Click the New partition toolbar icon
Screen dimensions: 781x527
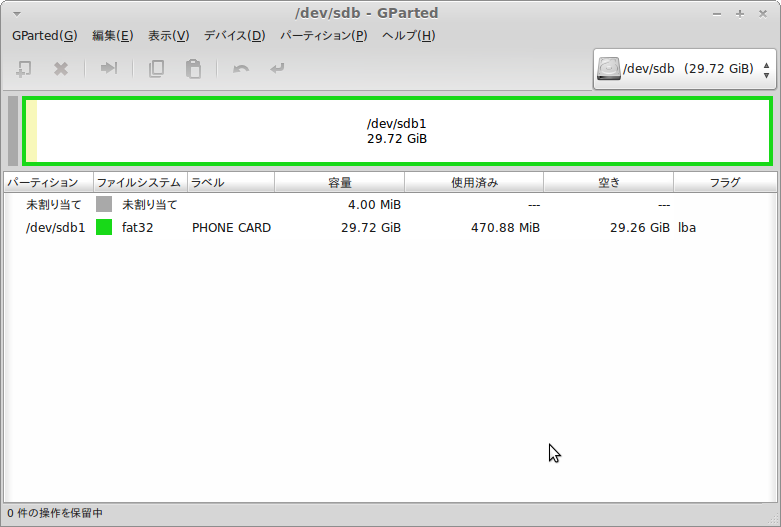[x=23, y=69]
